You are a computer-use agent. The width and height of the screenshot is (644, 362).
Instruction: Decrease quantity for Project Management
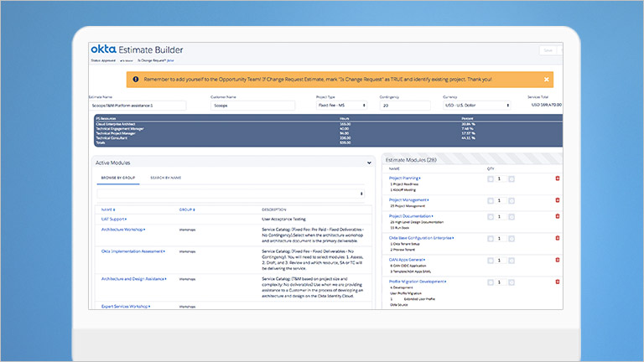pos(491,201)
